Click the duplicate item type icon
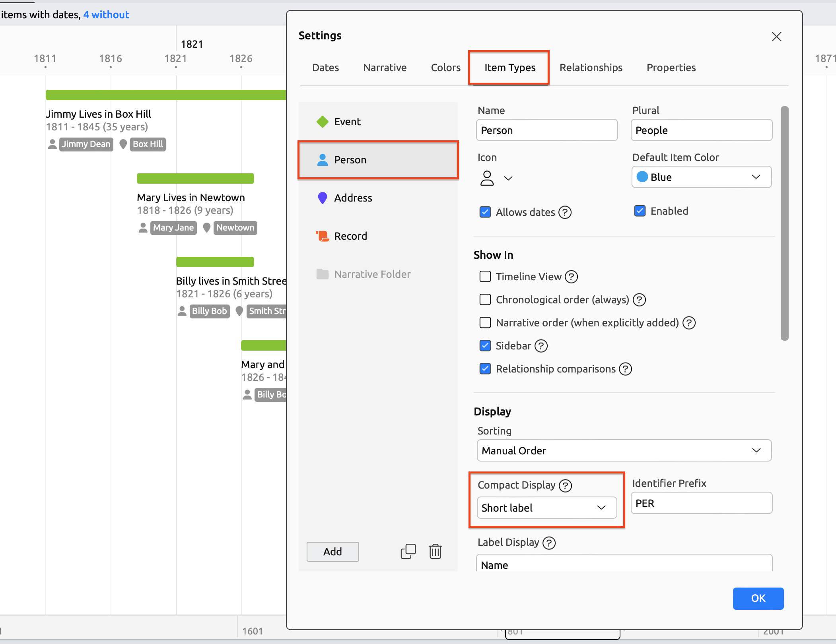The height and width of the screenshot is (644, 836). pos(408,551)
